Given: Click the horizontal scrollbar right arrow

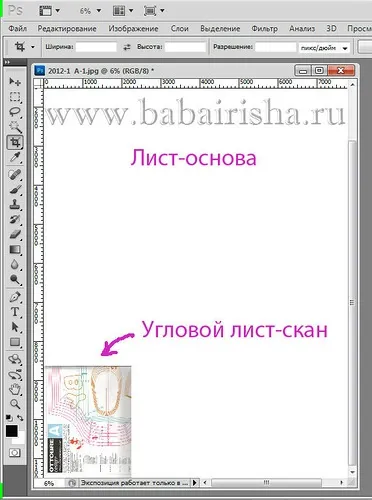Looking at the screenshot, I should coord(341,482).
